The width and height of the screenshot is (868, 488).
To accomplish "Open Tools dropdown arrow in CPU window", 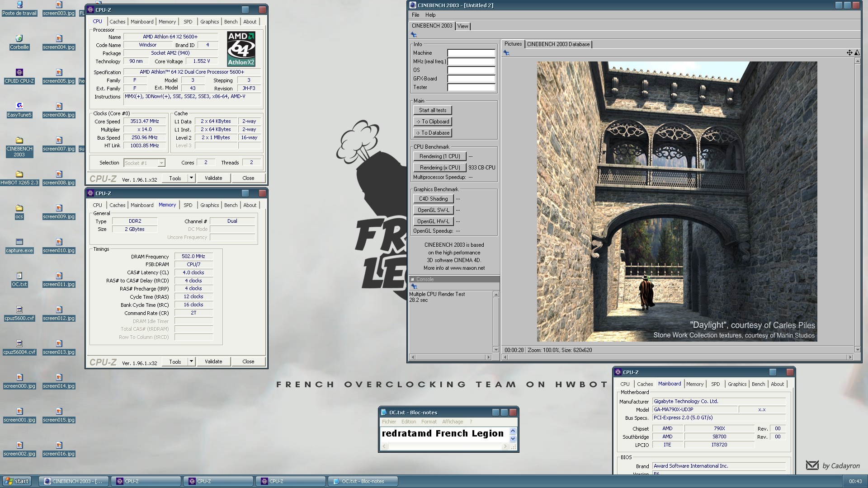I will coord(191,178).
